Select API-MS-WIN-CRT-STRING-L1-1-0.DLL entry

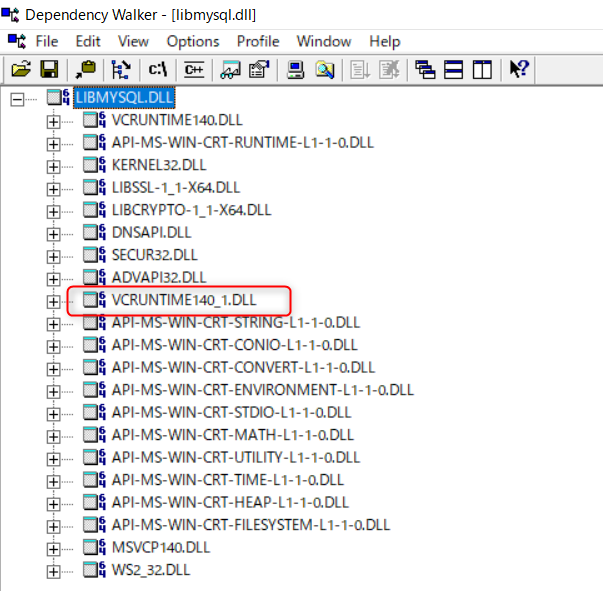(236, 322)
